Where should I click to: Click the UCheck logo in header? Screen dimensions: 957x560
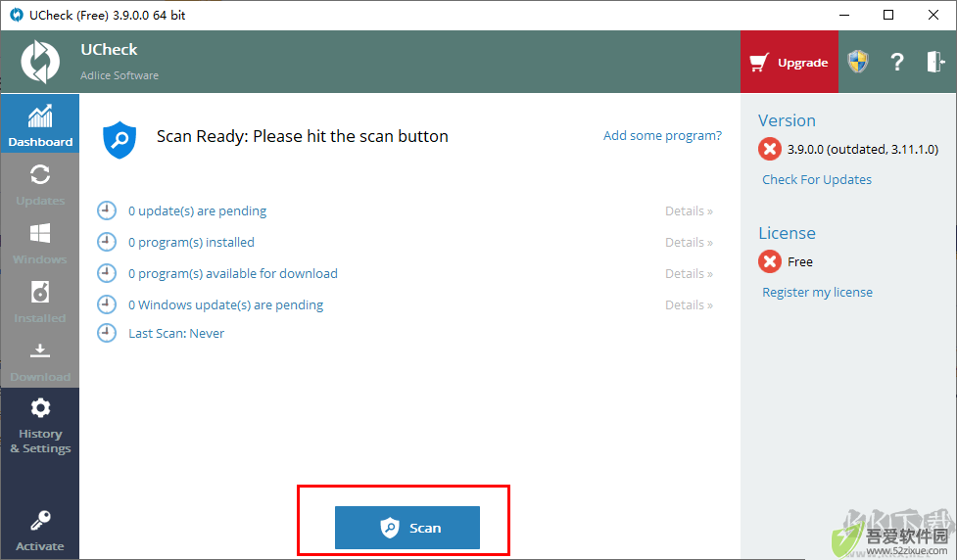coord(40,62)
